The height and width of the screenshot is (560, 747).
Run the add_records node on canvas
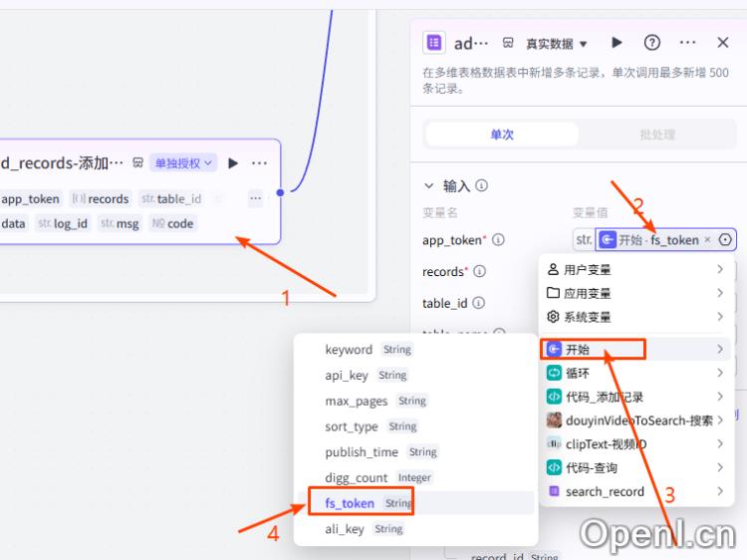tap(233, 163)
